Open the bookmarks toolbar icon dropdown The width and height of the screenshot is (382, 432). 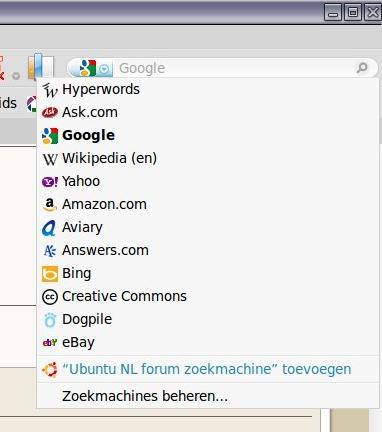41,66
